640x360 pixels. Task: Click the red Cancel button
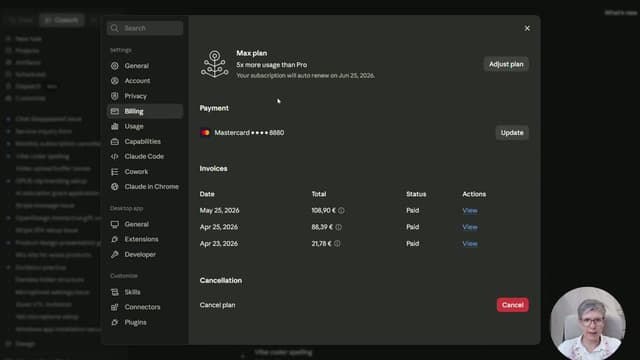point(513,305)
